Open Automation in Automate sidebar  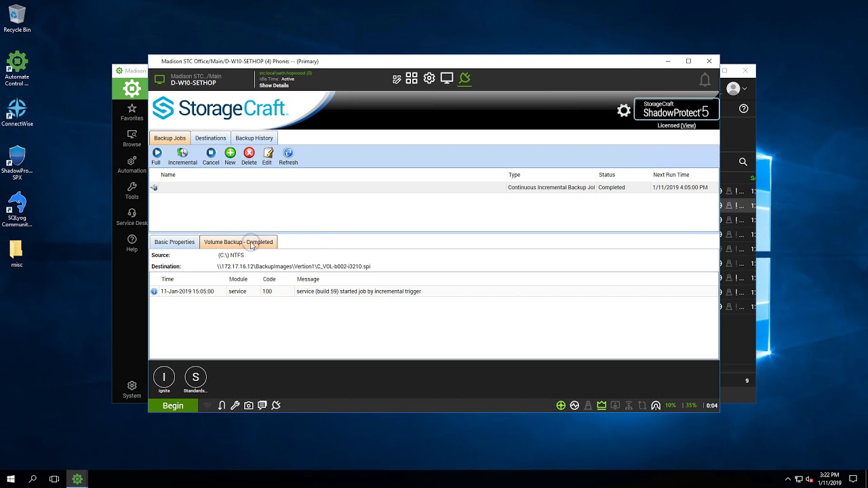coord(132,165)
